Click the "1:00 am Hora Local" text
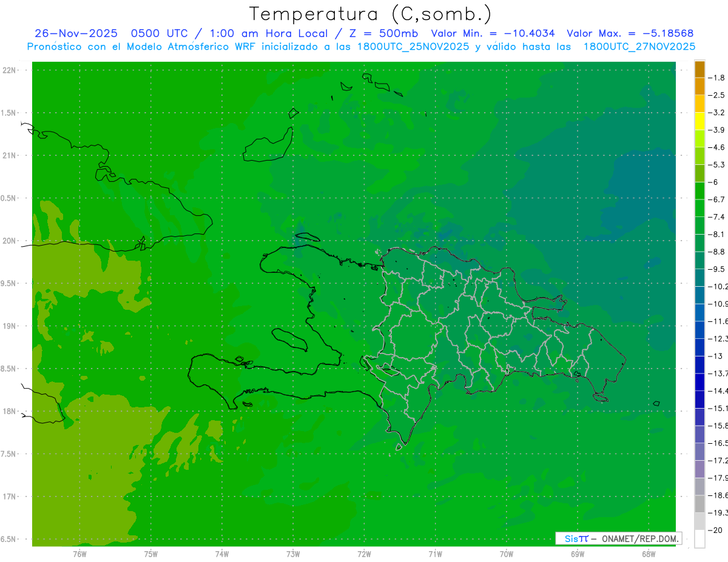Viewport: 728px width, 562px height. click(269, 33)
